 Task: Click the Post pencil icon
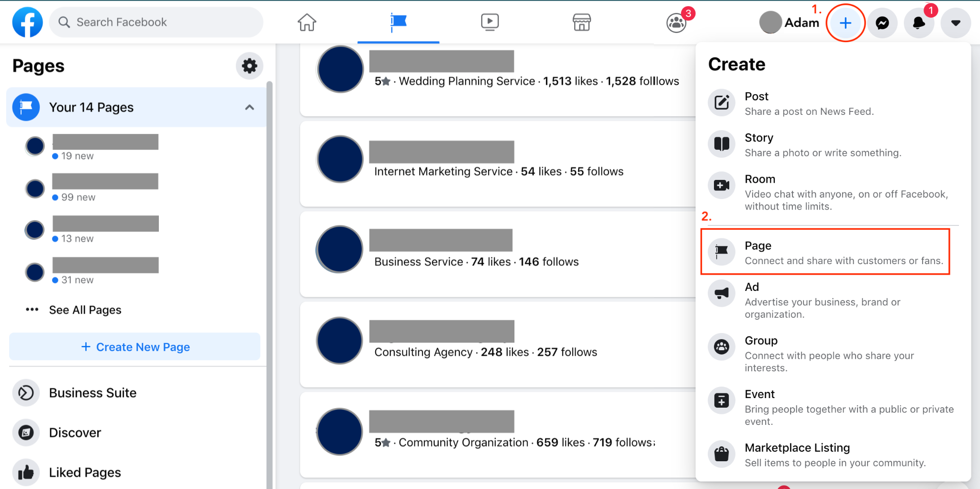point(722,102)
